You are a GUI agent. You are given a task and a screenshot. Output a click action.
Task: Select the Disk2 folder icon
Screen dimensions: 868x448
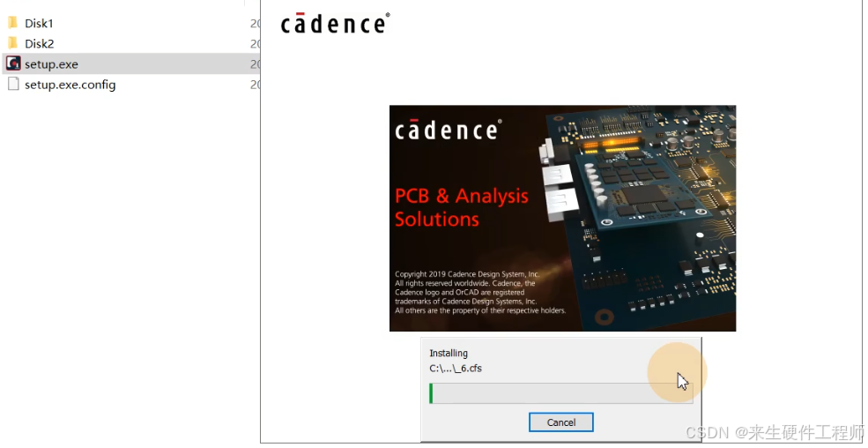[x=13, y=43]
